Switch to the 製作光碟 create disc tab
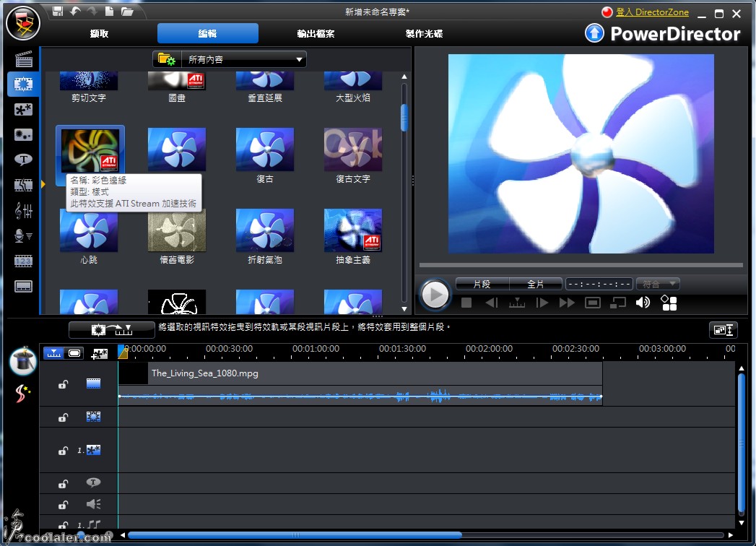Image resolution: width=756 pixels, height=546 pixels. (425, 33)
